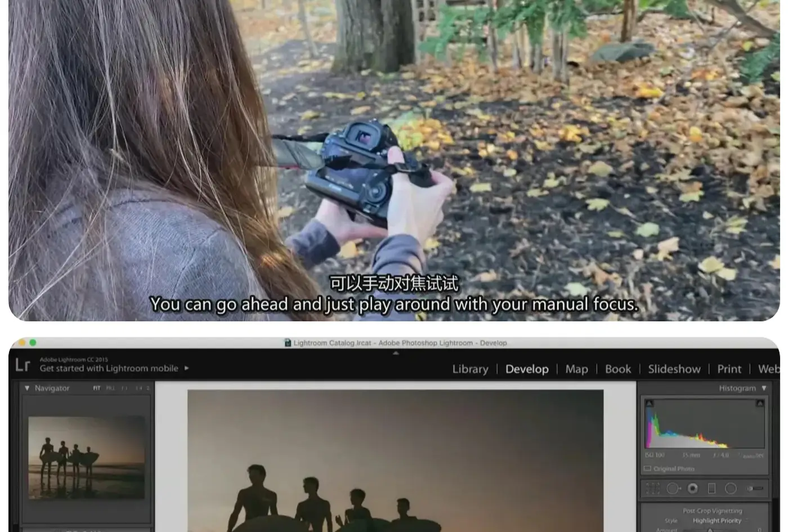Click the Post-Crop Vignetting label
The image size is (788, 532).
[x=713, y=511]
